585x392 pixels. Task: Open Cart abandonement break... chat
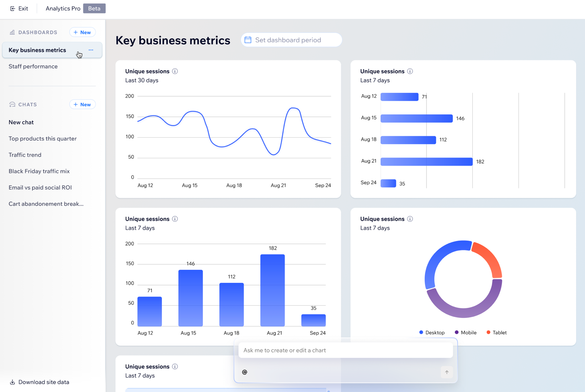(x=46, y=204)
